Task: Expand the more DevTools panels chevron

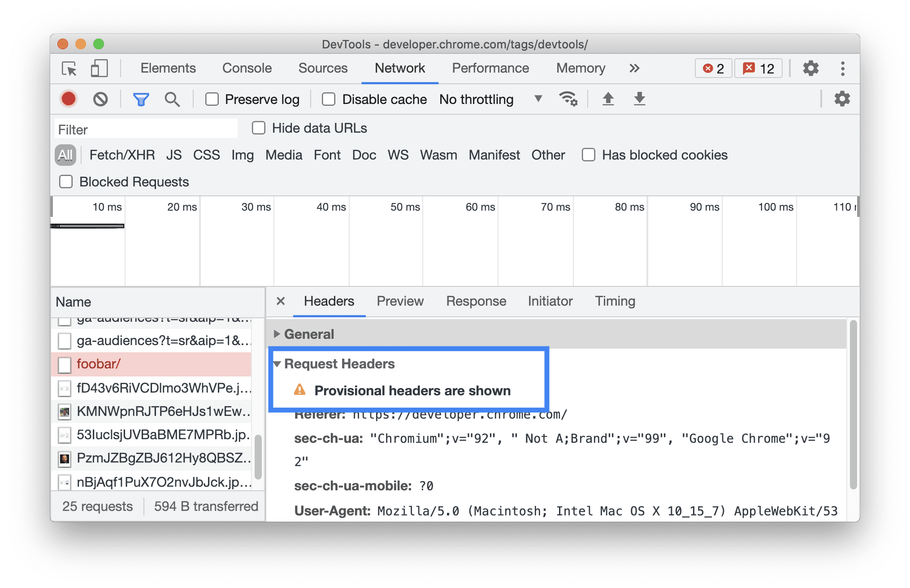Action: pos(635,69)
